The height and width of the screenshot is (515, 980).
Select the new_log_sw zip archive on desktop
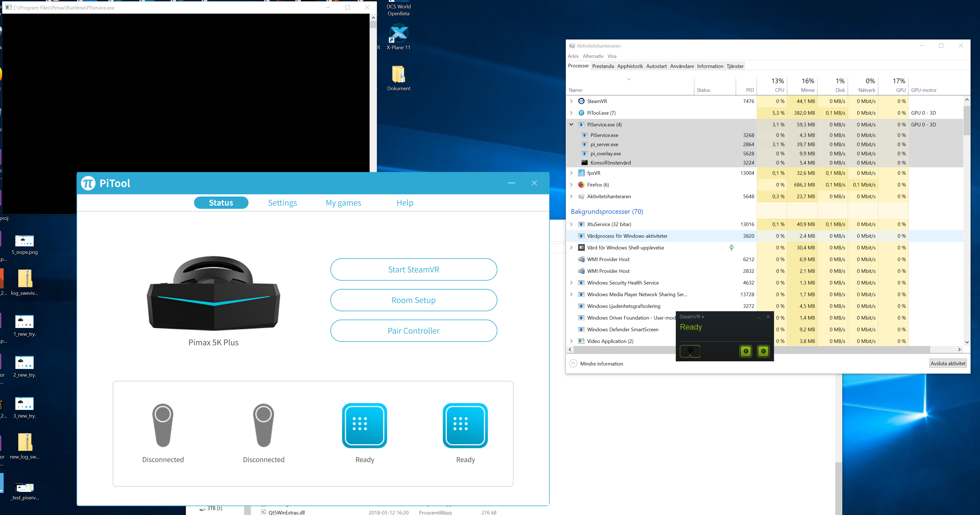24,446
